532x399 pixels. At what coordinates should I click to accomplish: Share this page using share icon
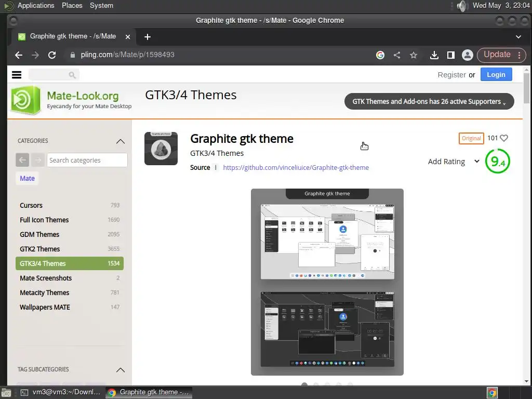397,55
